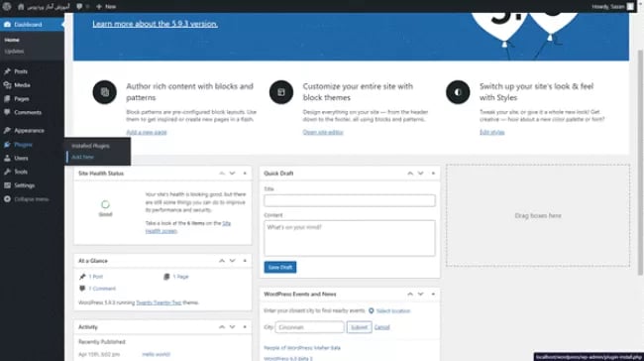Click the page vertical scrollbar
This screenshot has height=361, width=644.
[640, 163]
